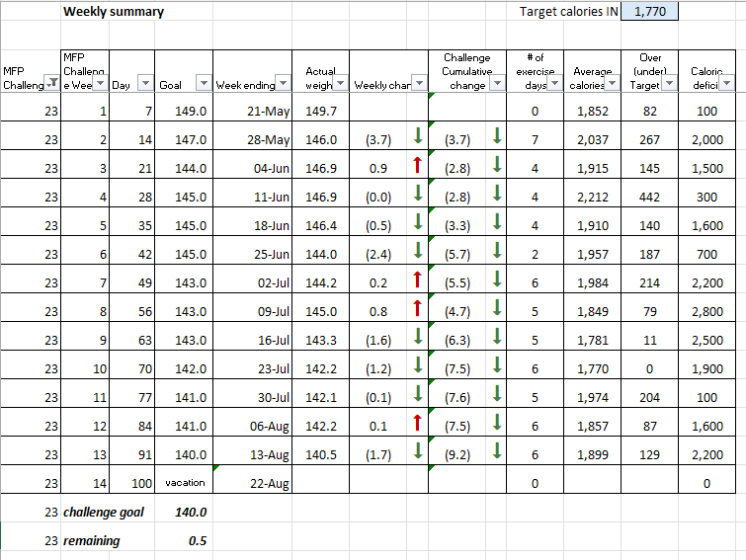Select the vacation goal cell

pyautogui.click(x=184, y=479)
